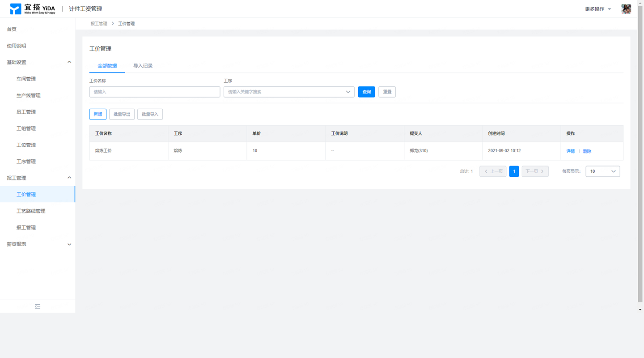Click the 查询 button

point(367,92)
